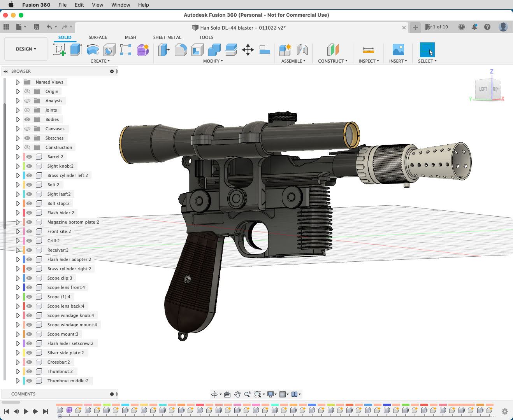Select the Align tool
This screenshot has width=513, height=420.
tap(264, 50)
